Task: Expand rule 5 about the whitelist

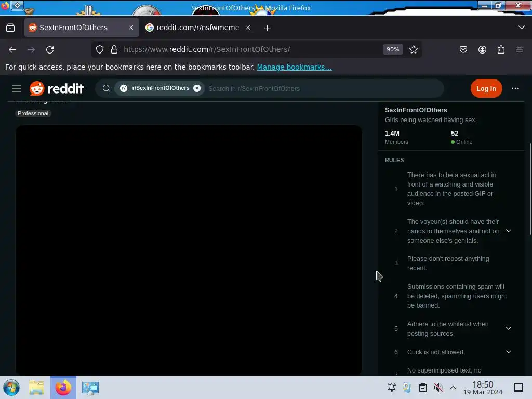Action: point(509,328)
